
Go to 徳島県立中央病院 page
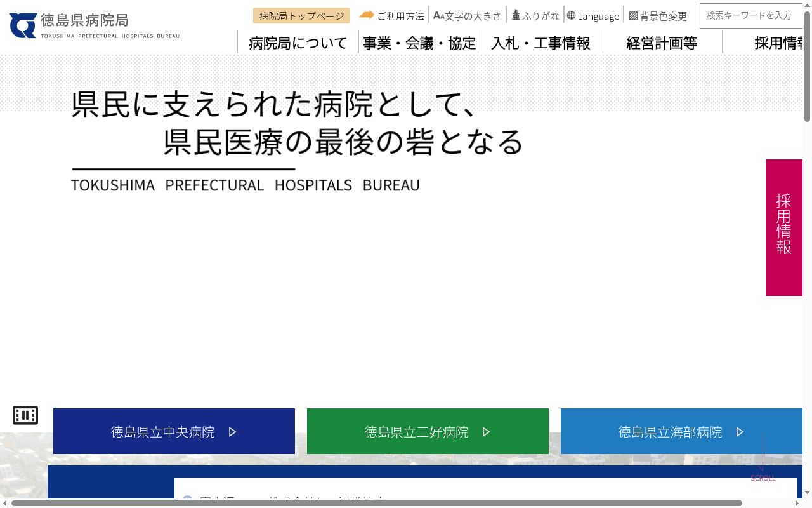click(174, 431)
